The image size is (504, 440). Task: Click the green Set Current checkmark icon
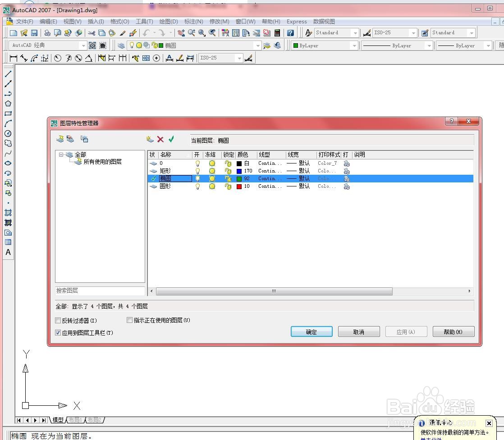(x=171, y=139)
